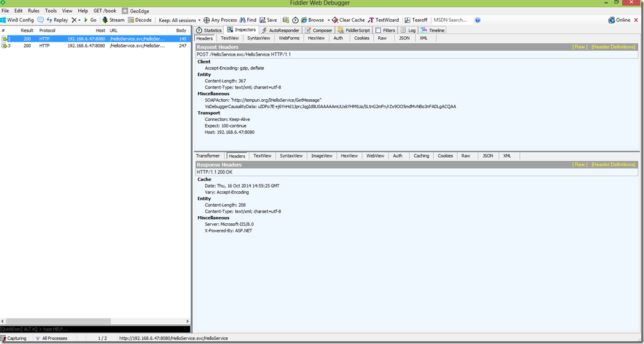Select the Expect: 100-continue header

(227, 126)
